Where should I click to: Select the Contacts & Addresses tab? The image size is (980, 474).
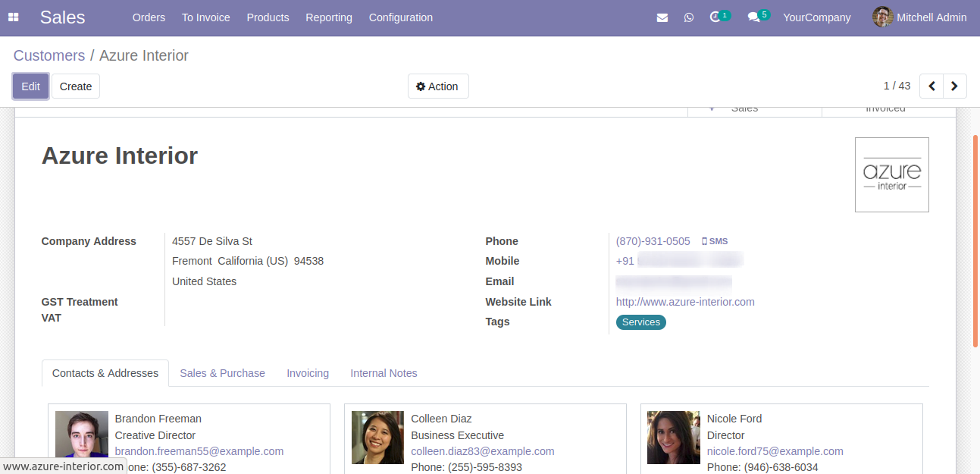pos(105,373)
